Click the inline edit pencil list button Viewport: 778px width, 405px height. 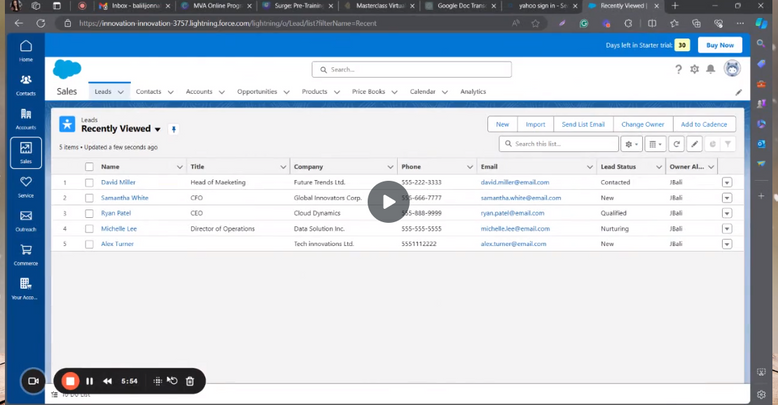click(x=695, y=144)
